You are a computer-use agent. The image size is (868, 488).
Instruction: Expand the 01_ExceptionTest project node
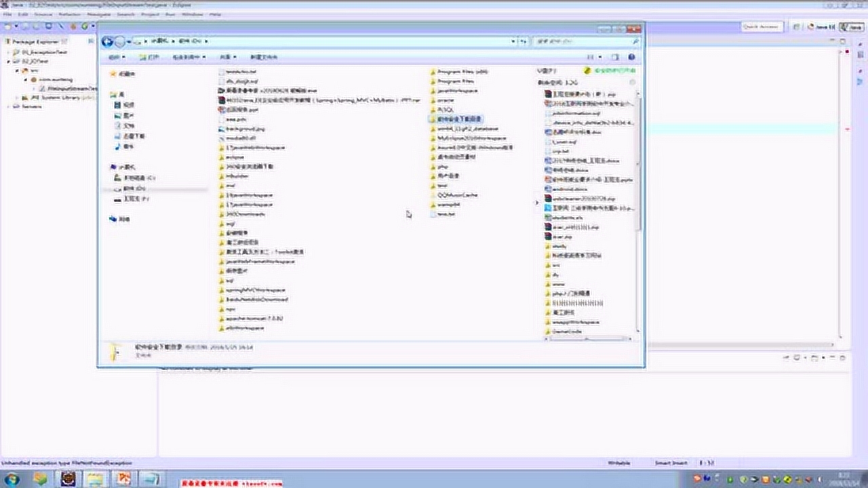click(9, 52)
